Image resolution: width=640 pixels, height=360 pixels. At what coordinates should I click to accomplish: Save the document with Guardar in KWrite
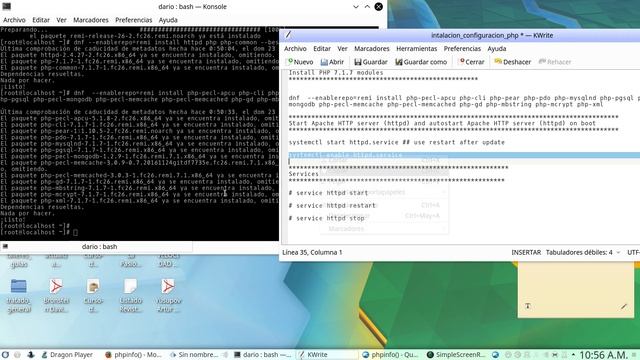coord(371,62)
